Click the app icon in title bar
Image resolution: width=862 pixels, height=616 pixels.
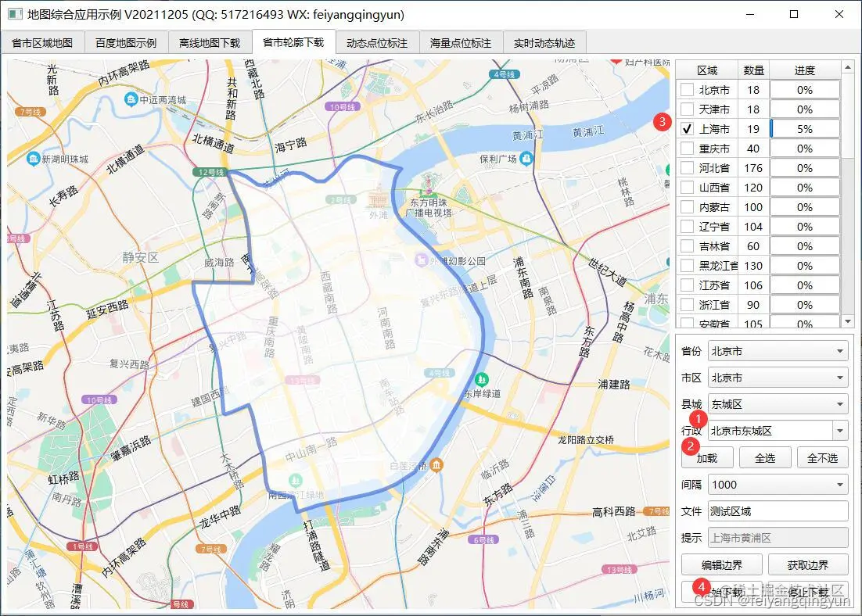(15, 14)
